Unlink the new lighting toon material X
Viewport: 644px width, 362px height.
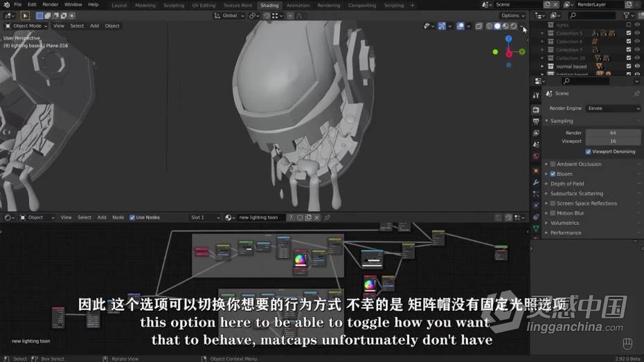click(316, 217)
